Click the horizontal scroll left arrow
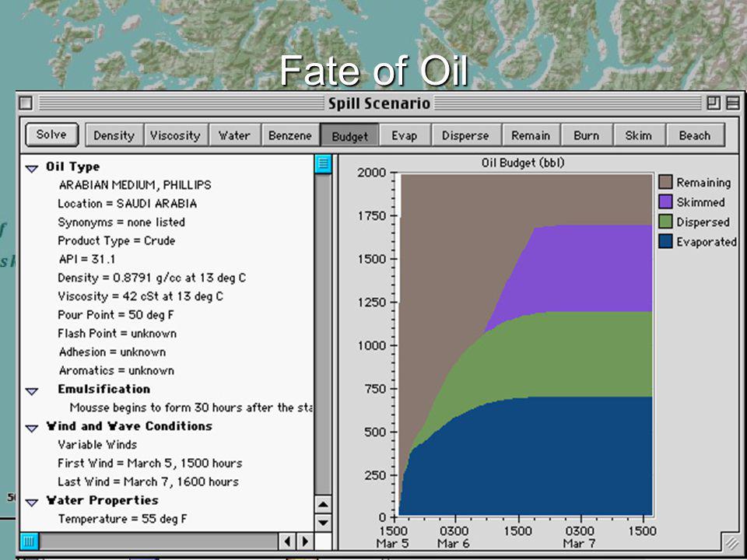The image size is (747, 560). pyautogui.click(x=288, y=541)
